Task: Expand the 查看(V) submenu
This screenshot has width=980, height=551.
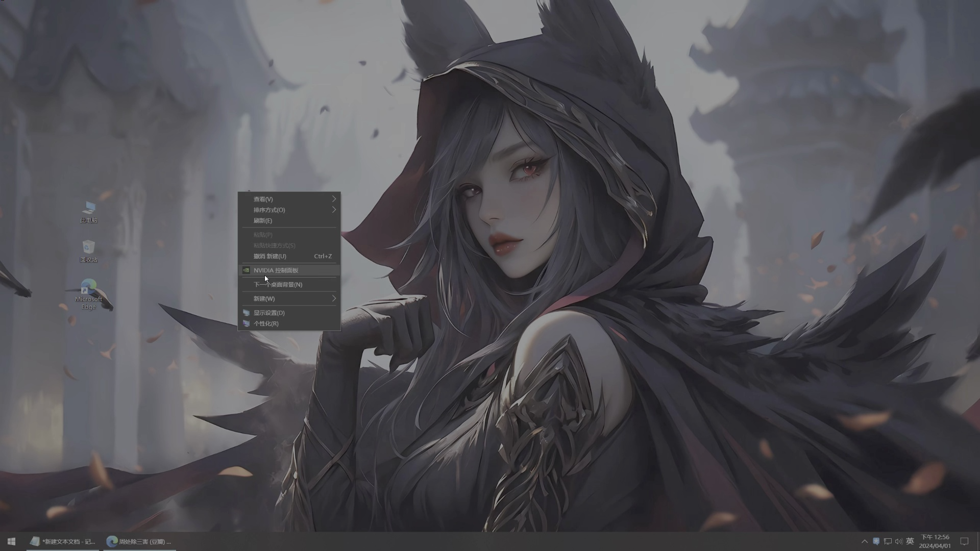Action: pyautogui.click(x=289, y=199)
